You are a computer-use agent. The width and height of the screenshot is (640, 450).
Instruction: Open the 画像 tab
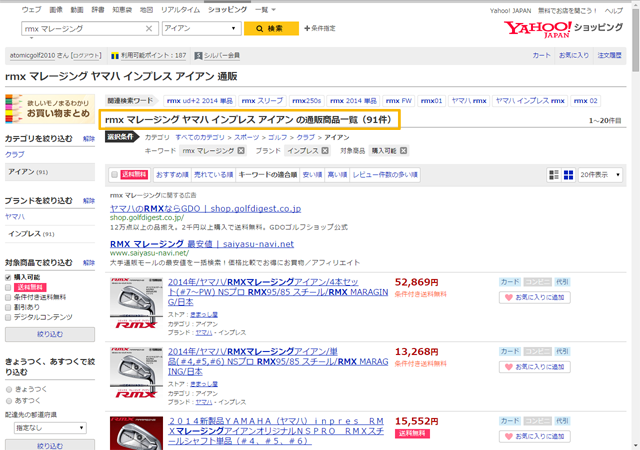pos(56,9)
